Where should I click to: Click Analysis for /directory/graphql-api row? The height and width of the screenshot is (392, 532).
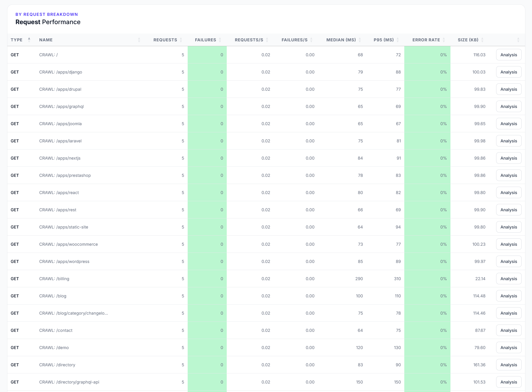point(509,382)
